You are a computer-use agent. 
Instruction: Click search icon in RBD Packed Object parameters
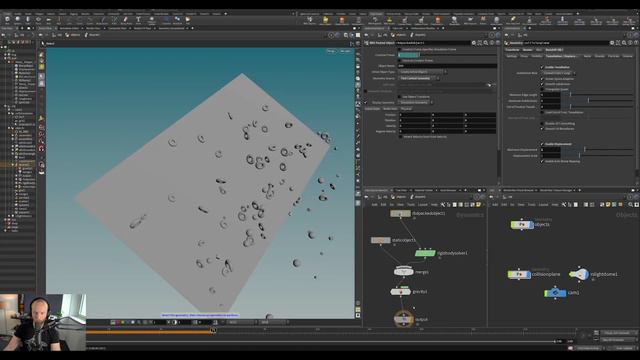pyautogui.click(x=485, y=42)
